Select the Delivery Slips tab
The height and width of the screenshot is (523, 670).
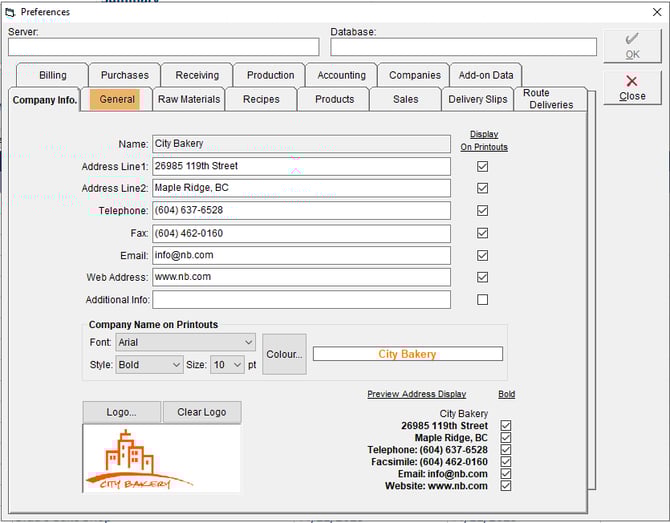click(477, 99)
